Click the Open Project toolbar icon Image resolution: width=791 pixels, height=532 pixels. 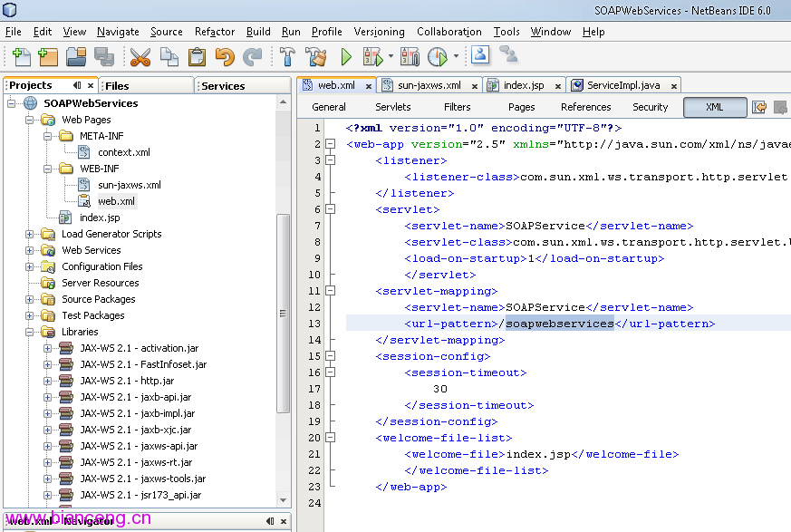76,56
